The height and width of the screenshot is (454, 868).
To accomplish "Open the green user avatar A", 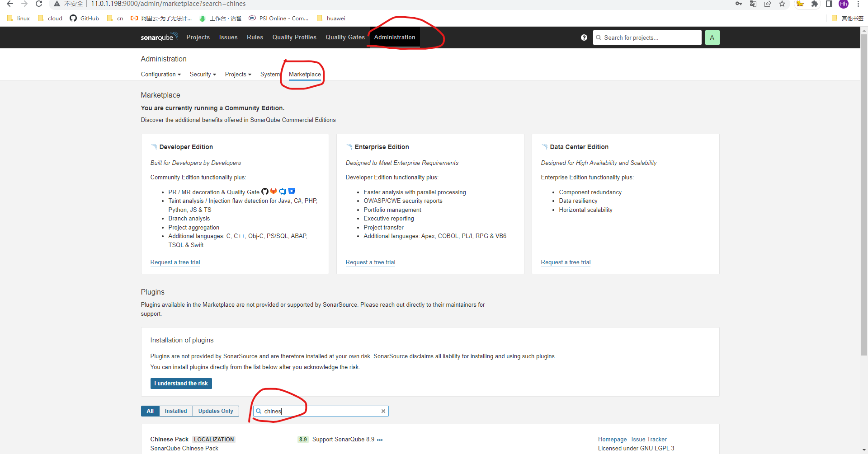I will click(712, 37).
